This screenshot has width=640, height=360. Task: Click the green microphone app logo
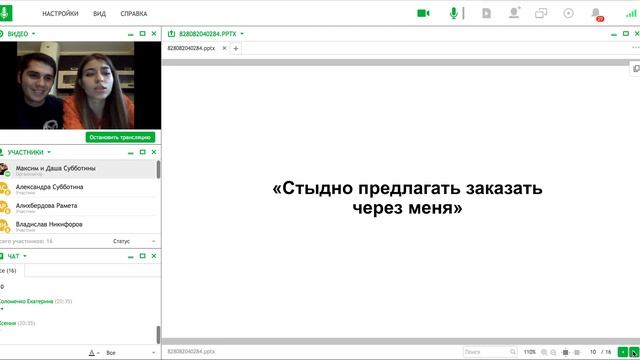(x=5, y=13)
